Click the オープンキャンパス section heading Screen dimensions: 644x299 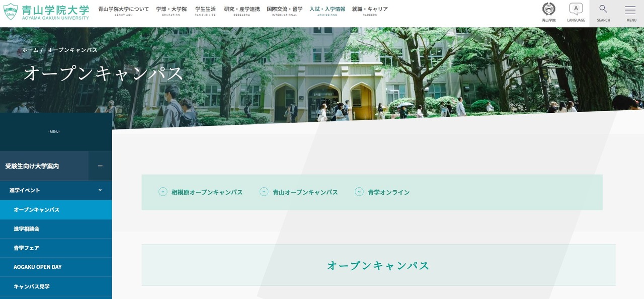tap(378, 266)
